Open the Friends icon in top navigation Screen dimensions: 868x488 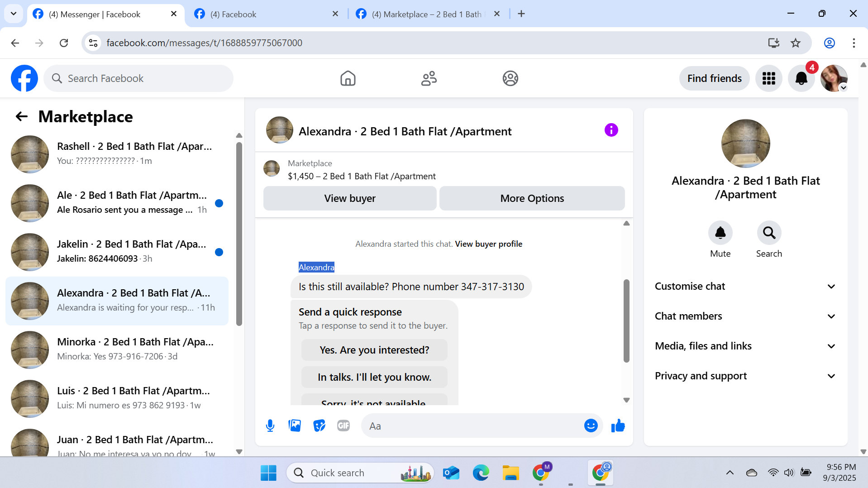pos(429,78)
